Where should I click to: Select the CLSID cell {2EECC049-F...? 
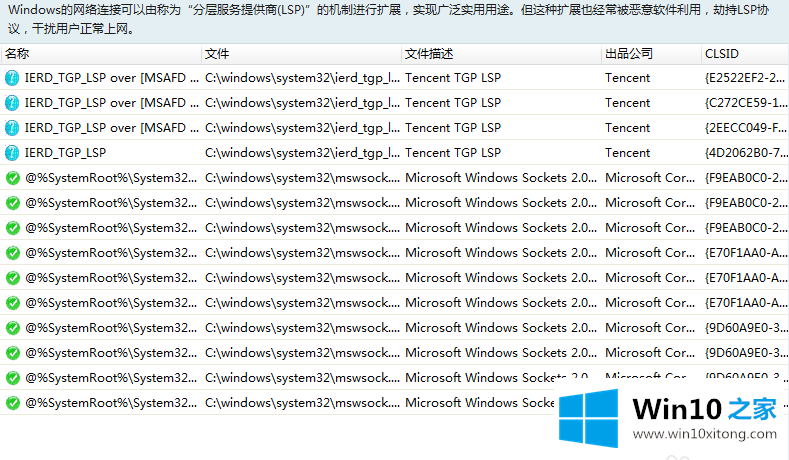tap(746, 128)
